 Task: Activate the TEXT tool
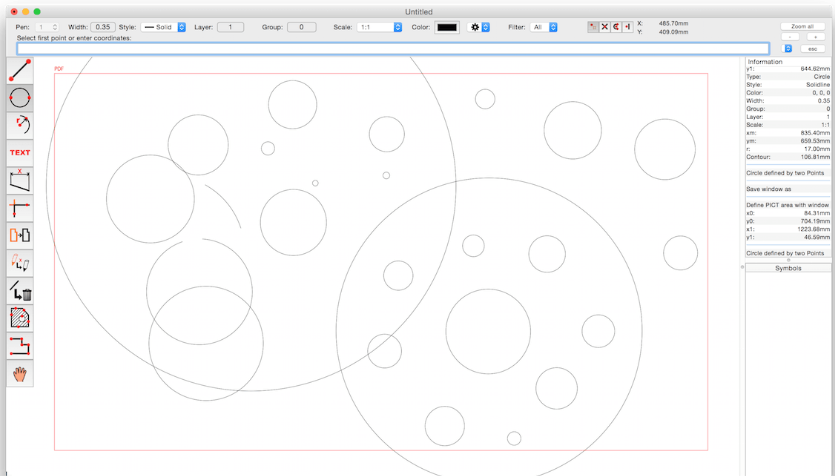[x=20, y=153]
